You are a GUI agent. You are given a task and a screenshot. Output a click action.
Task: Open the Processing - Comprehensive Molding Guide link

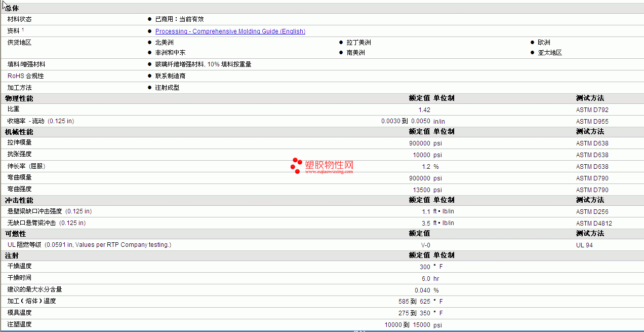[230, 31]
